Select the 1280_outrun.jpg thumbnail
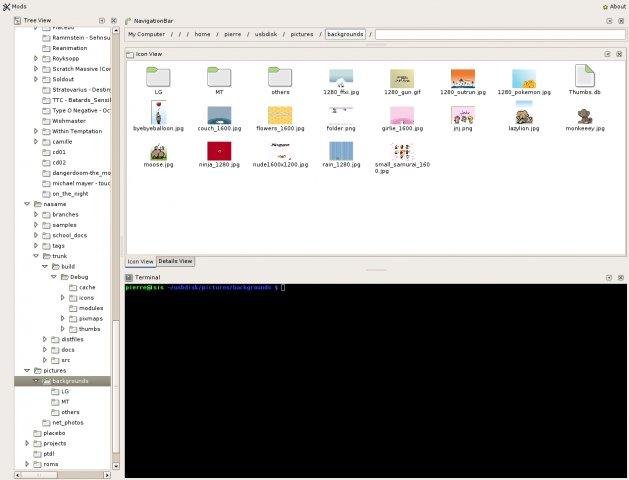Viewport: 629px width, 480px height. click(463, 79)
